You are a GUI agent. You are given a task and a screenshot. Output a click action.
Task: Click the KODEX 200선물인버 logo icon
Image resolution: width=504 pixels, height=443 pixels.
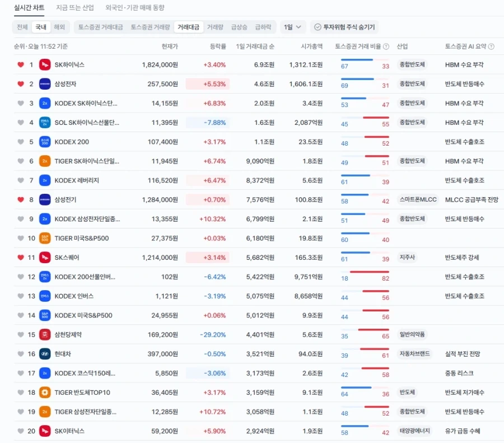point(45,277)
